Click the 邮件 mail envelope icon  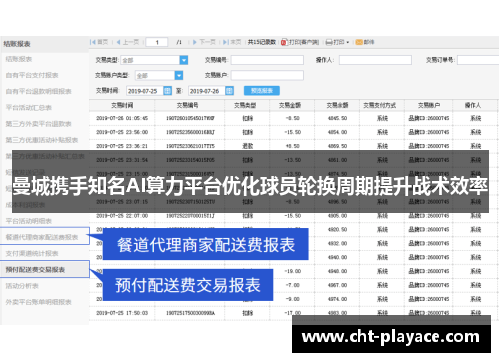coord(359,42)
